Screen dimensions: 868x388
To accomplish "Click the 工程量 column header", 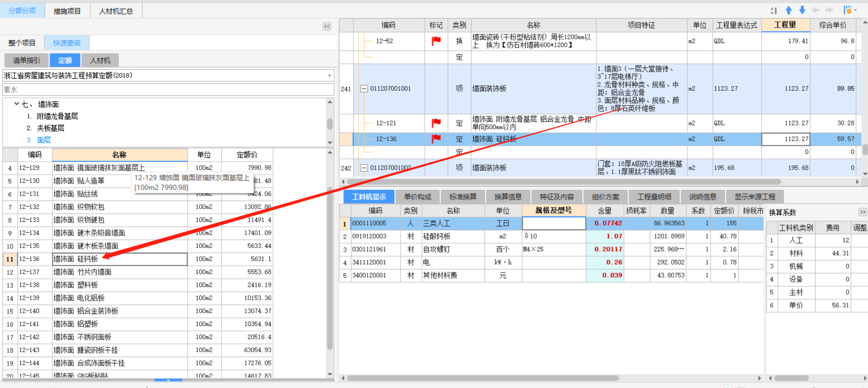I will (x=785, y=25).
